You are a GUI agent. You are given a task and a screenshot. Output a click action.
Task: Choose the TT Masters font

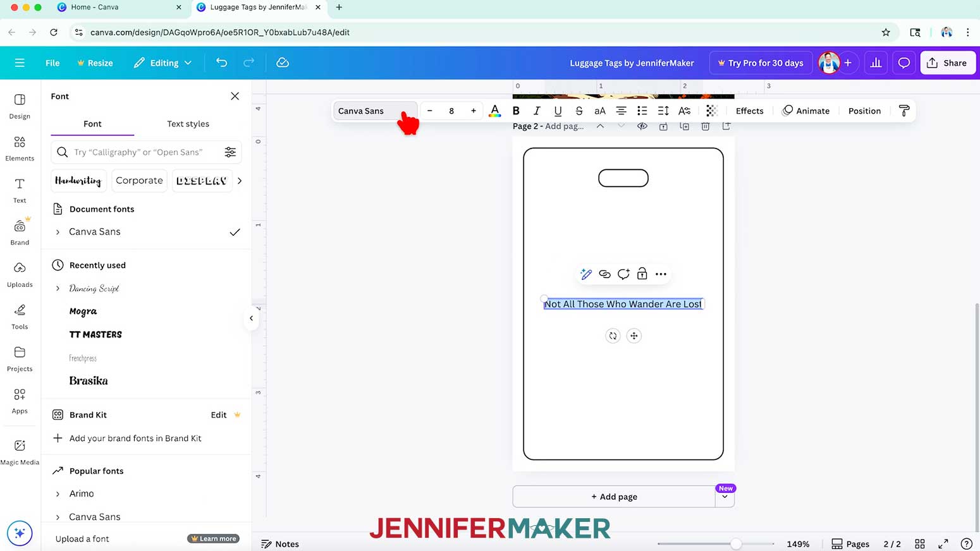[x=95, y=334]
